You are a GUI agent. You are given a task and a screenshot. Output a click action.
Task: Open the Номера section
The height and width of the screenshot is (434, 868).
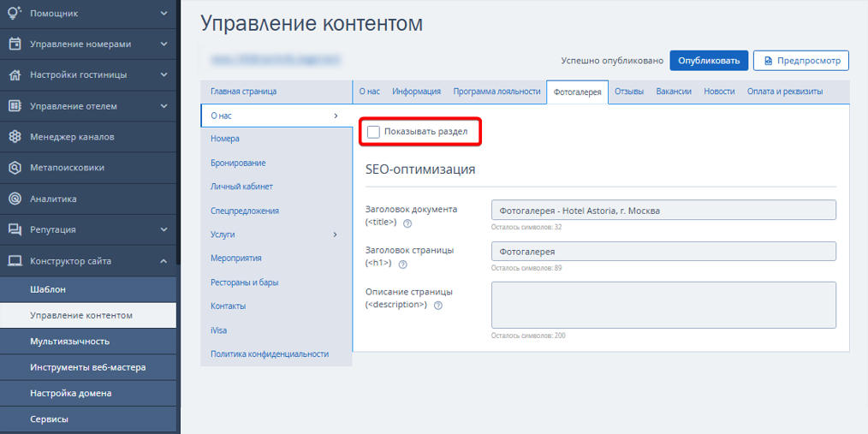[x=276, y=139]
